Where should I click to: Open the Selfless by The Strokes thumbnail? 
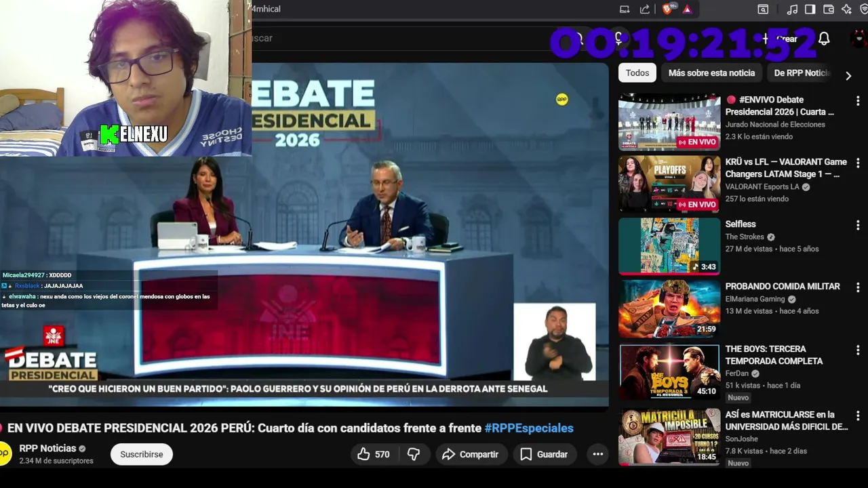pos(669,246)
